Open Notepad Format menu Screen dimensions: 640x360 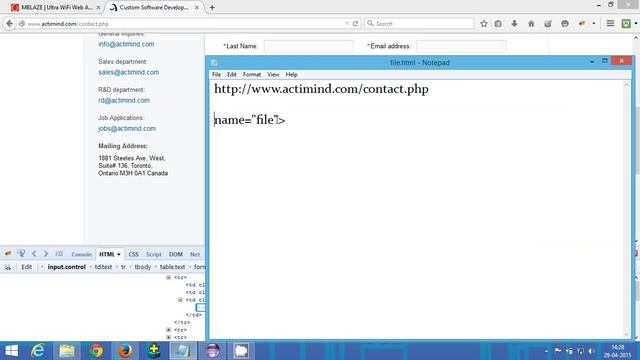pyautogui.click(x=252, y=75)
